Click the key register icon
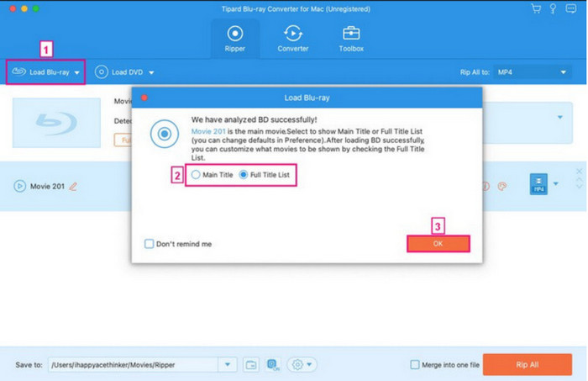588x381 pixels. pos(554,8)
